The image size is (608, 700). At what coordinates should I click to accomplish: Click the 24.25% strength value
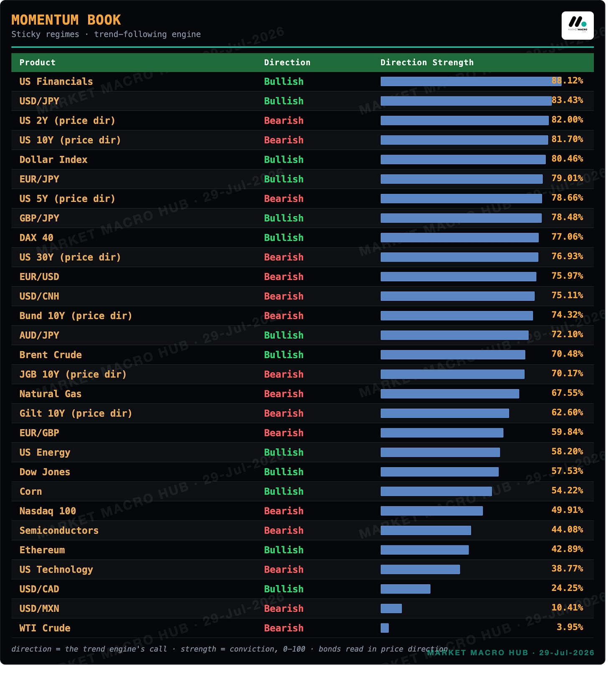pyautogui.click(x=567, y=588)
